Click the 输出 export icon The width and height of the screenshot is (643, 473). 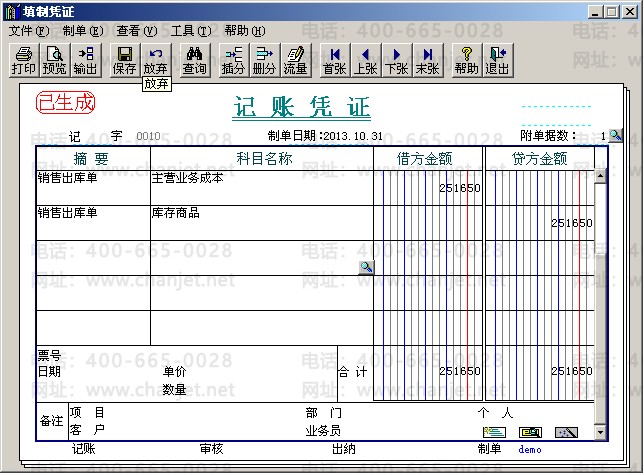click(x=85, y=61)
